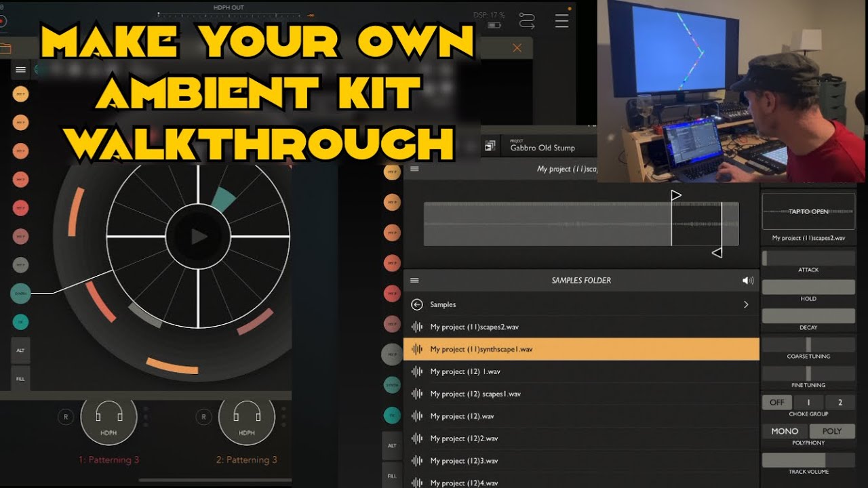This screenshot has width=868, height=488.
Task: Select the '2: Patterning 3' label
Action: point(247,460)
